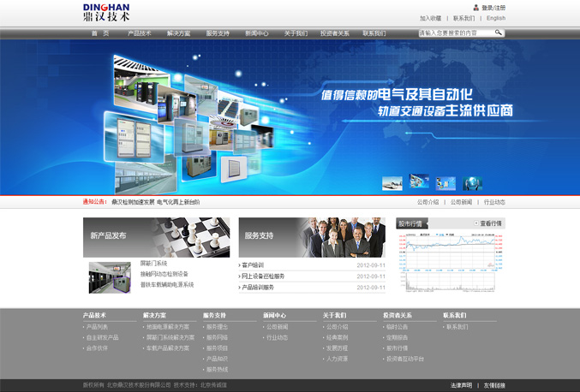Open the 屏蔽门系统 product link
Screen dimensions: 580x392
tap(153, 264)
